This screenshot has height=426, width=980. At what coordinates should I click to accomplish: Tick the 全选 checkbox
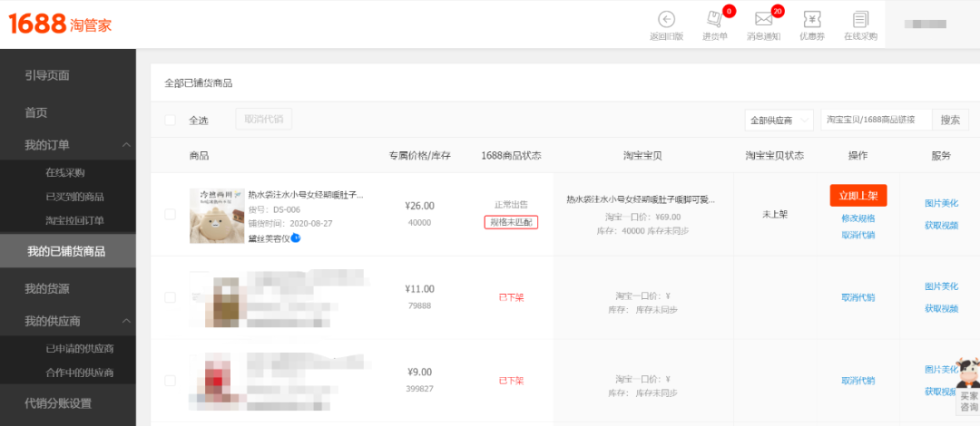point(170,120)
